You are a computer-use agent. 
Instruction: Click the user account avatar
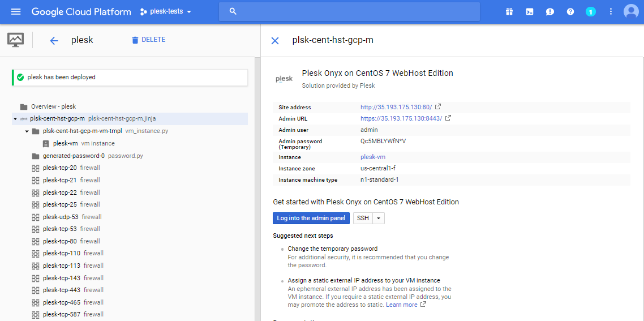coord(630,12)
